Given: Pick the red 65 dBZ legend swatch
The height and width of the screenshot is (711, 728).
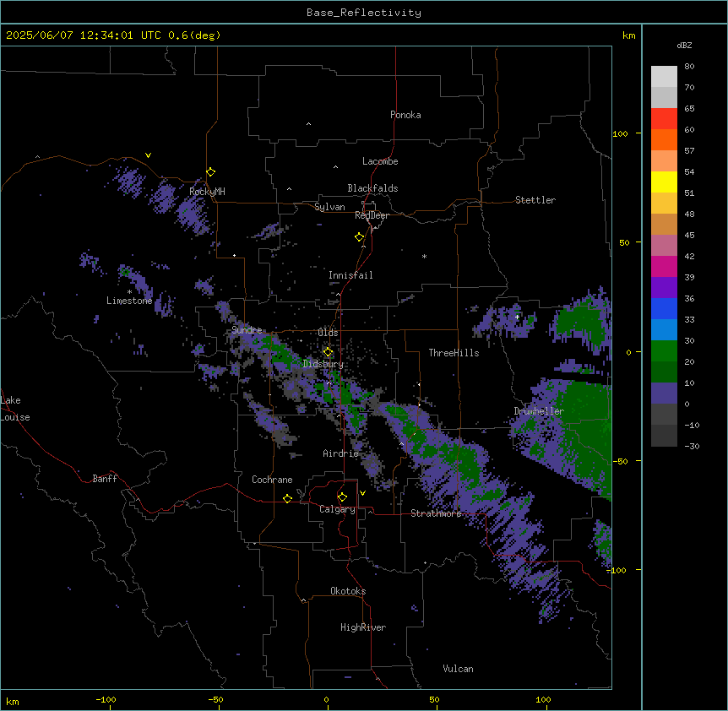Looking at the screenshot, I should coord(664,119).
